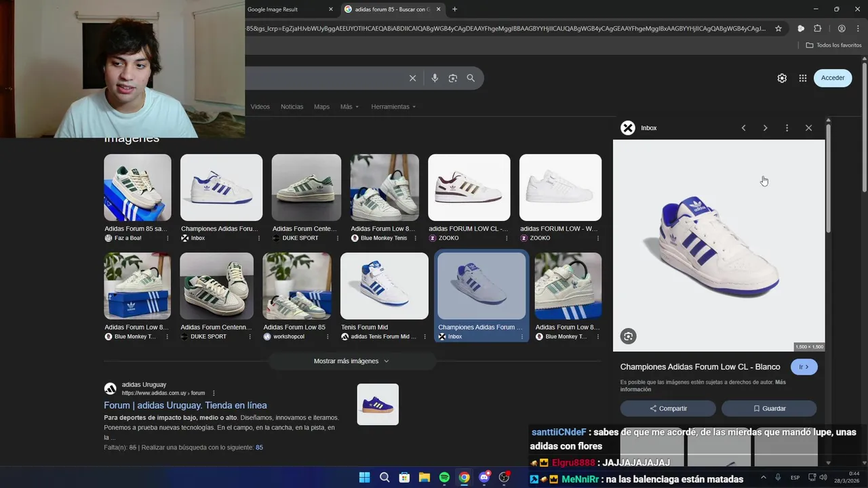Switch to Maps search results

click(321, 106)
